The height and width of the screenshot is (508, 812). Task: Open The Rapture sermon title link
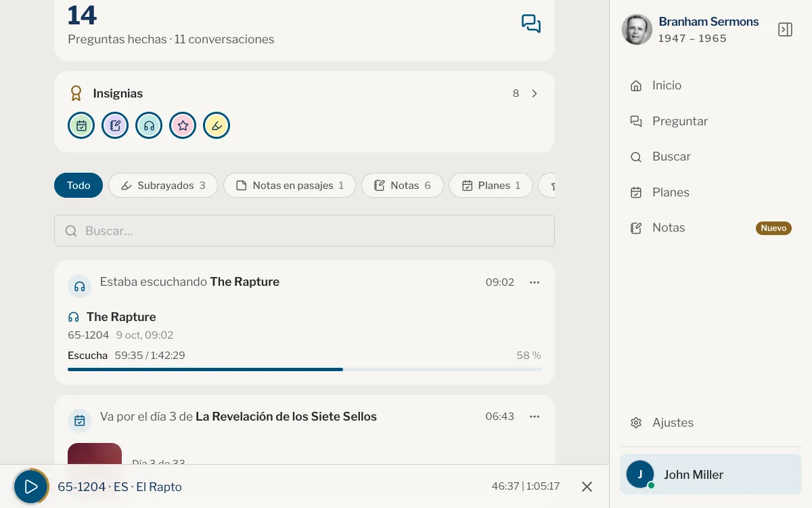121,317
